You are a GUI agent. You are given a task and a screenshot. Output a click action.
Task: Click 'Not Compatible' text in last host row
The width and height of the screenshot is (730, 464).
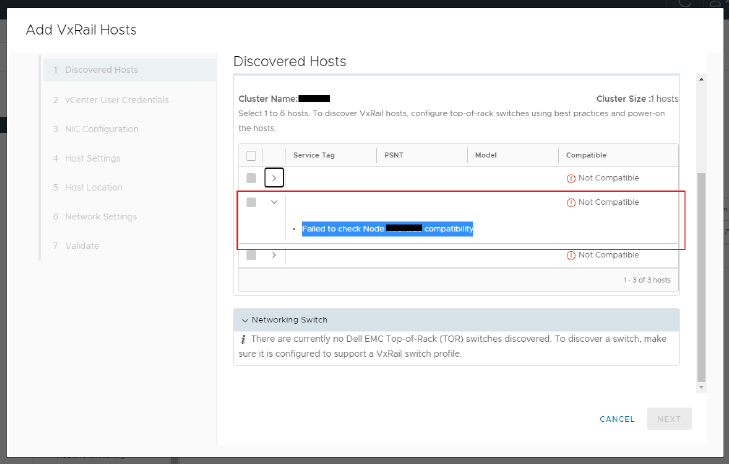608,256
